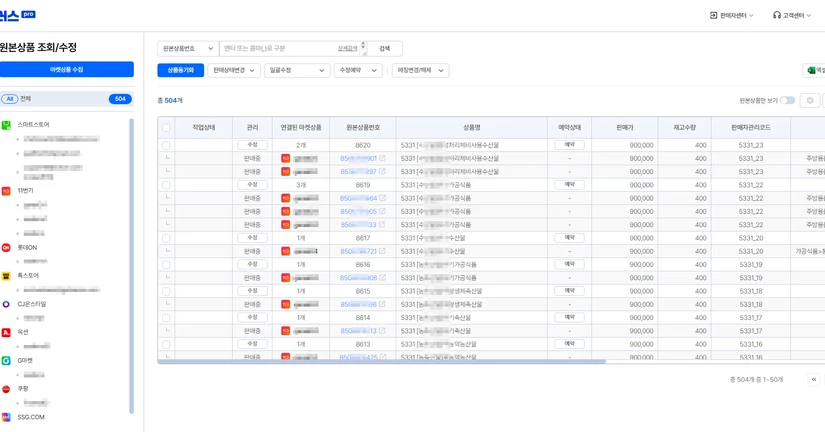The image size is (825, 432).
Task: Click the 상품동기화 button
Action: click(x=180, y=71)
